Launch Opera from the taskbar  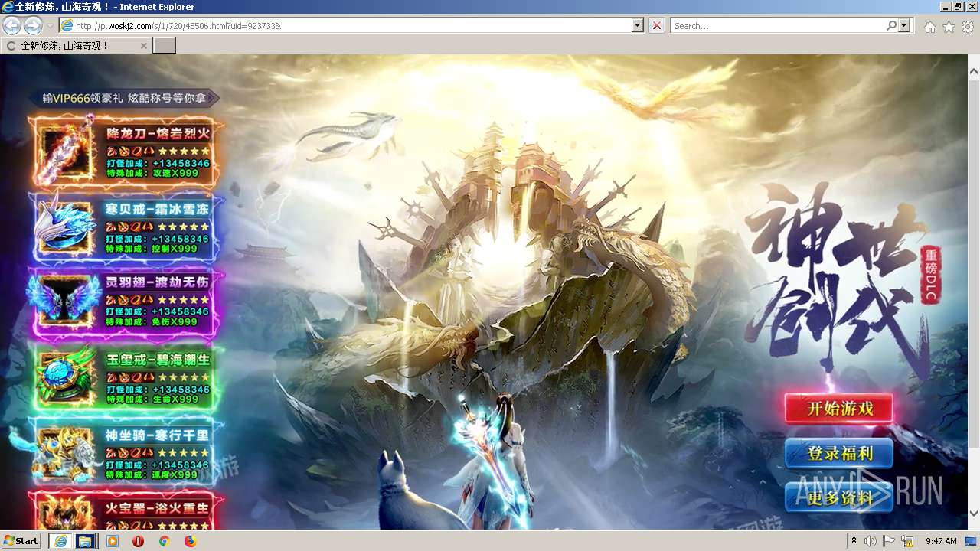tap(139, 541)
